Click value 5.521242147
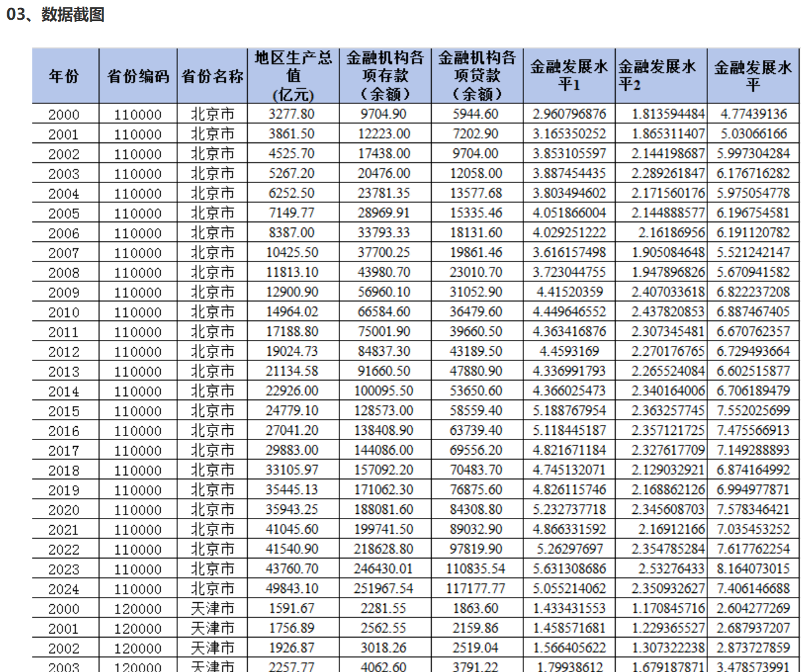 point(753,252)
